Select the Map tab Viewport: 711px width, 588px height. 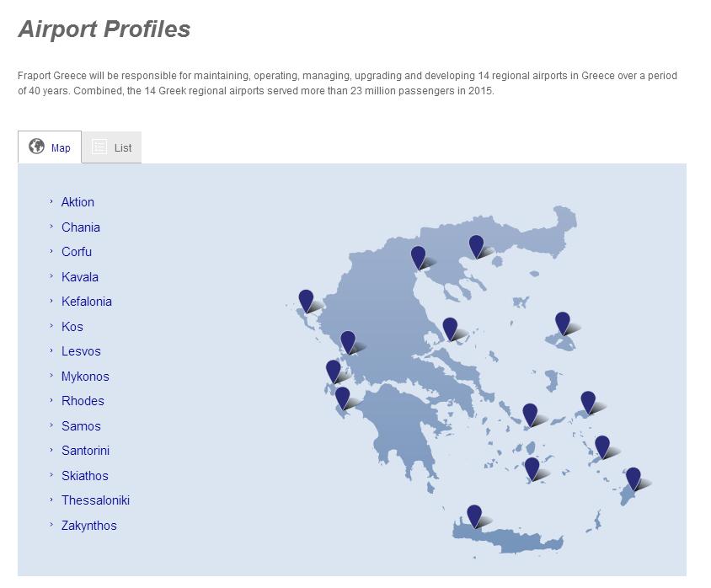pos(50,147)
